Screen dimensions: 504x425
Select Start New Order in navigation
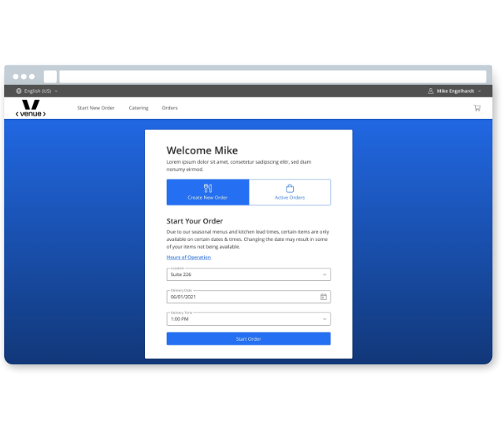[x=95, y=108]
